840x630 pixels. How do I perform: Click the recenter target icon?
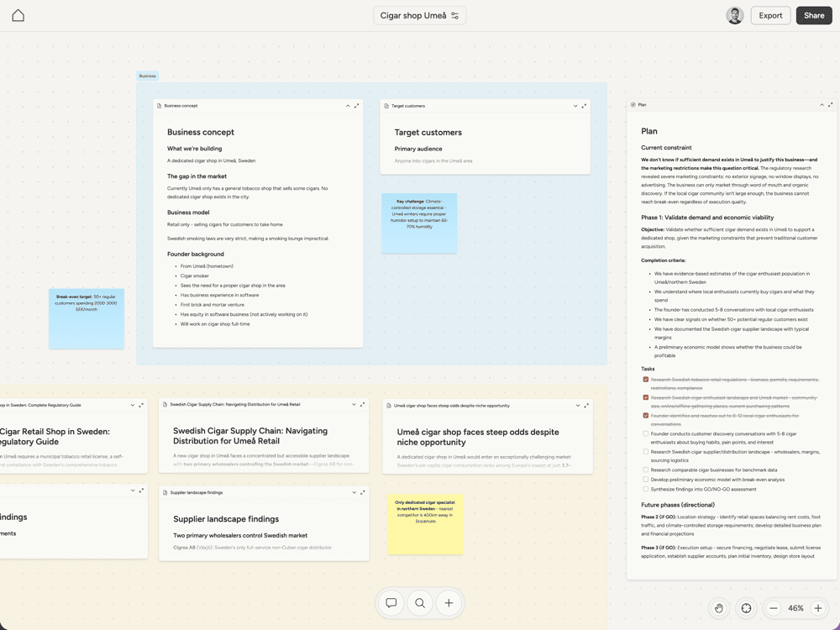746,608
